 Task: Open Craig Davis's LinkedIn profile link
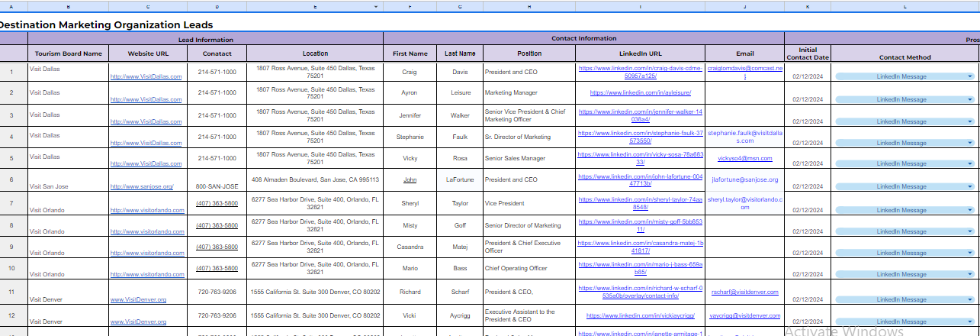tap(641, 72)
